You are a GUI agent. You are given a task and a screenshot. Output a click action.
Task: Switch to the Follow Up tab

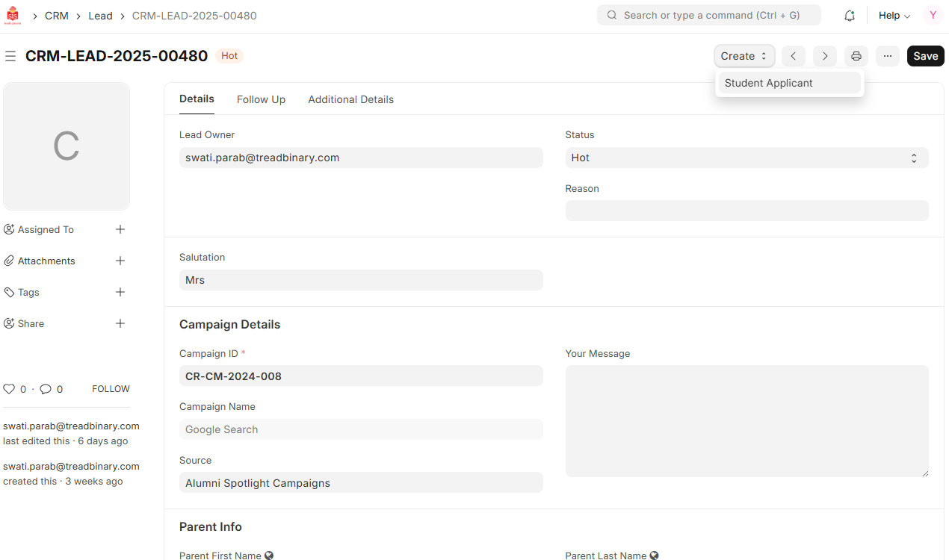(x=261, y=99)
